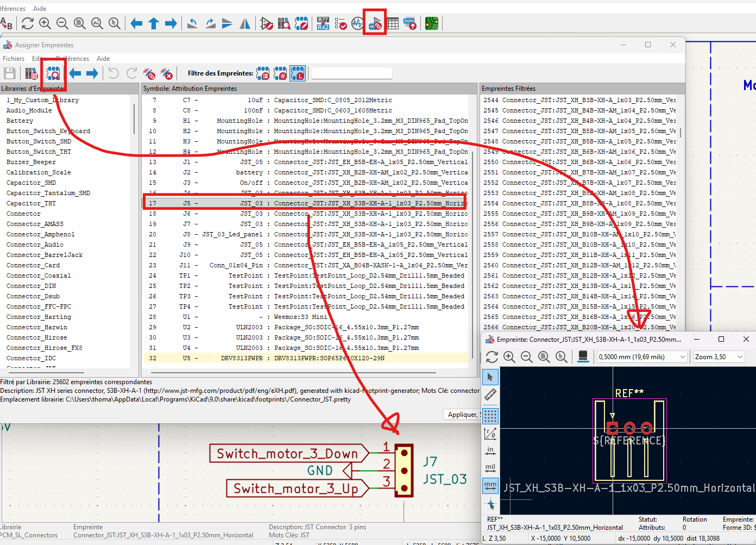The height and width of the screenshot is (545, 756).
Task: Click the Appliquer button
Action: point(463,415)
